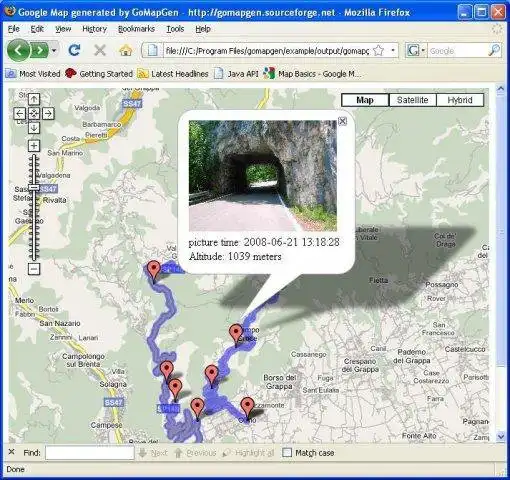
Task: Pan the map left with arrow
Action: point(20,113)
